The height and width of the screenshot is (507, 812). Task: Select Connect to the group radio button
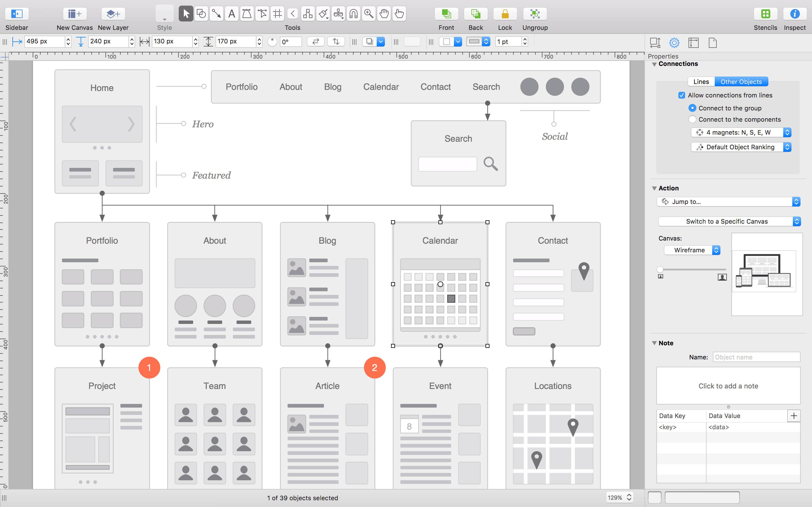pos(692,108)
